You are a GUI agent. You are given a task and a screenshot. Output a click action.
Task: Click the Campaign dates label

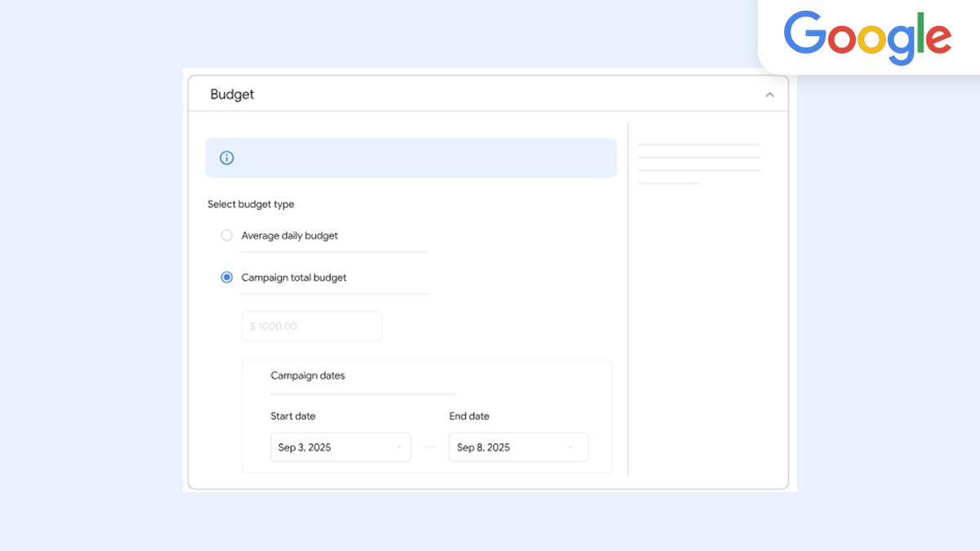click(308, 375)
